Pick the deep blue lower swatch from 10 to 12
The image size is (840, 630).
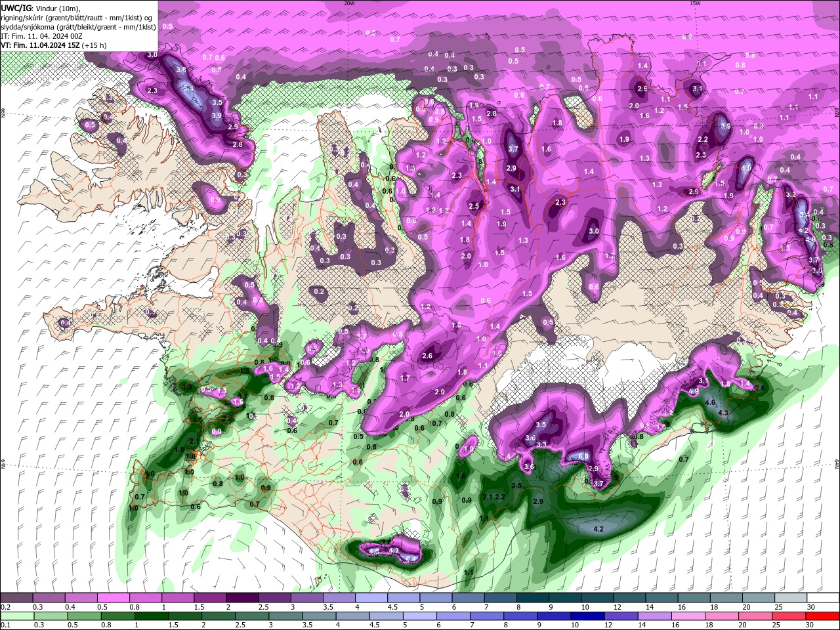tap(587, 616)
